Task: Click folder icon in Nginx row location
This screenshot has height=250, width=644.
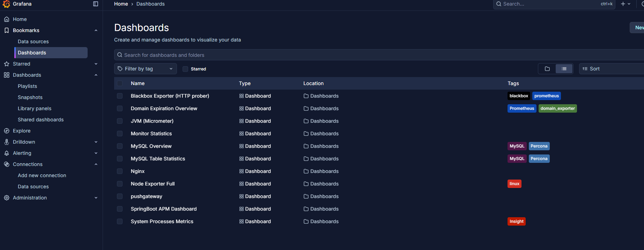Action: [x=306, y=171]
